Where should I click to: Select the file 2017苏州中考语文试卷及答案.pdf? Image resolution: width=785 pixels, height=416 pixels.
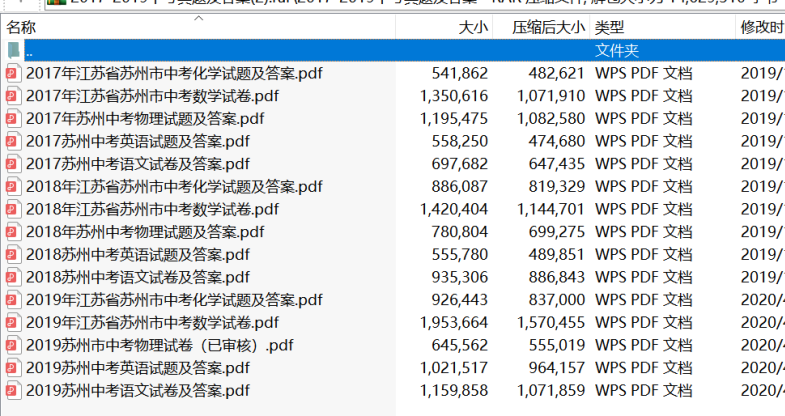click(x=137, y=164)
